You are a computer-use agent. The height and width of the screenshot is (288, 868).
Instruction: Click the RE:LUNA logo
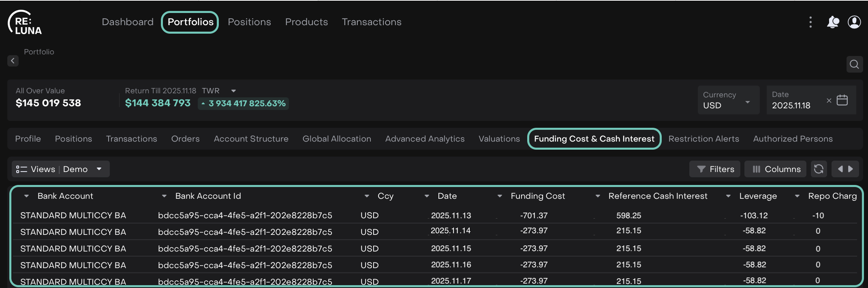click(25, 23)
